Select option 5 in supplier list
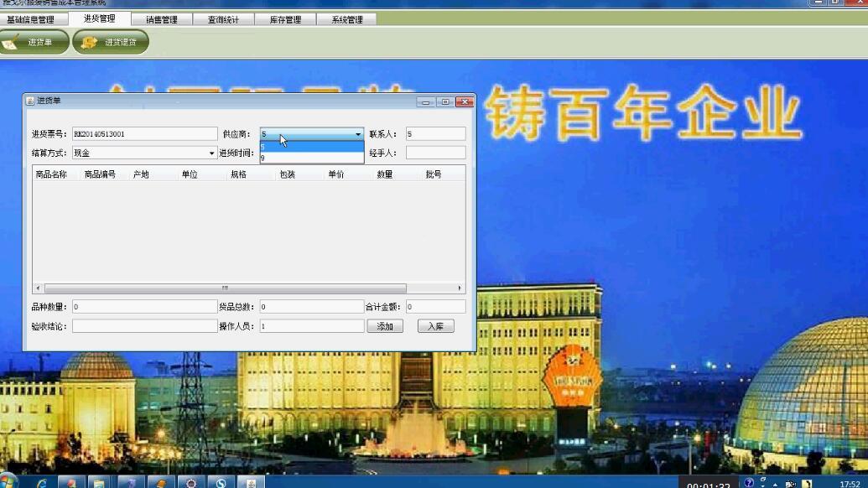Viewport: 868px width, 488px height. [312, 147]
